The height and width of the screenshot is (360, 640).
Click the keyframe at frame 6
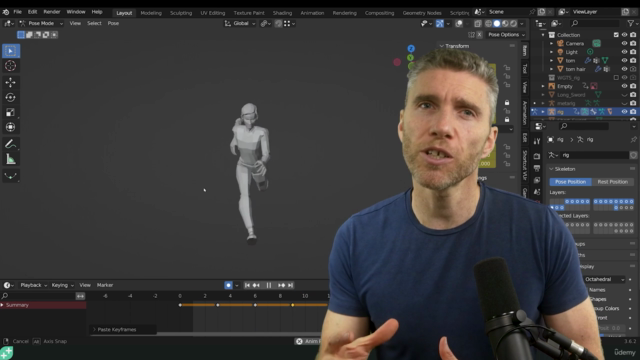coord(255,305)
